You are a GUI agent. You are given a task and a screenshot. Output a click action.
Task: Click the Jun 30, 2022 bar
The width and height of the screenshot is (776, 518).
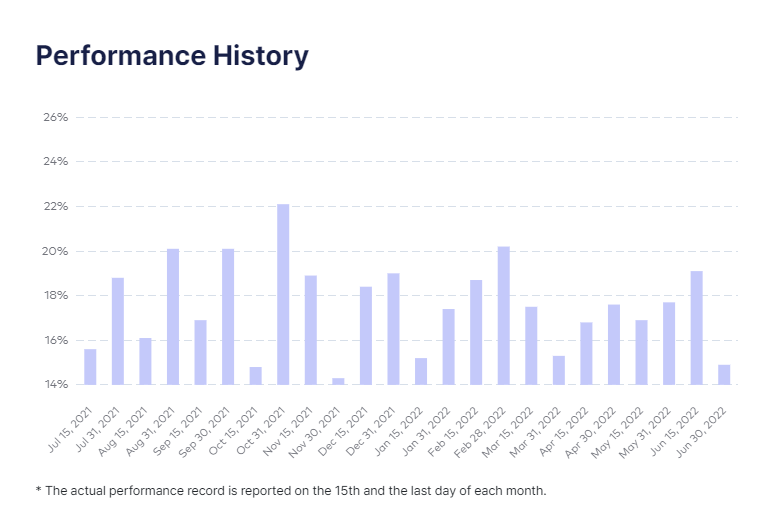pyautogui.click(x=724, y=375)
